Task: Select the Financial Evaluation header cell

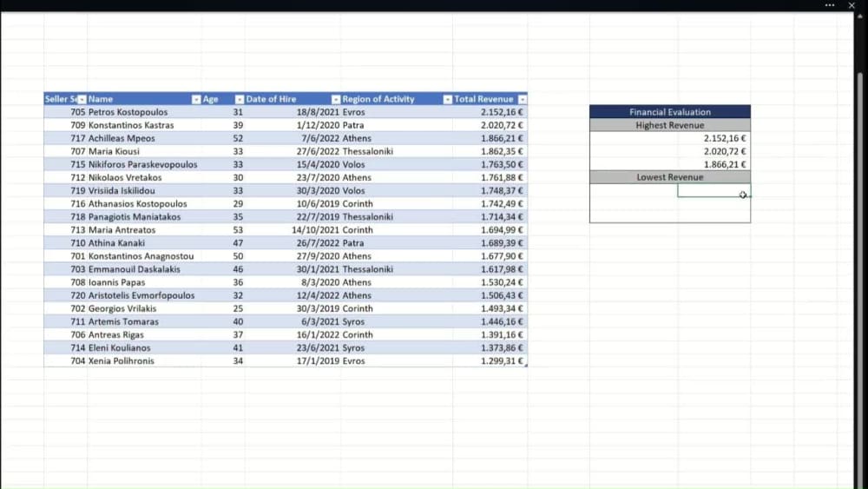Action: click(670, 112)
